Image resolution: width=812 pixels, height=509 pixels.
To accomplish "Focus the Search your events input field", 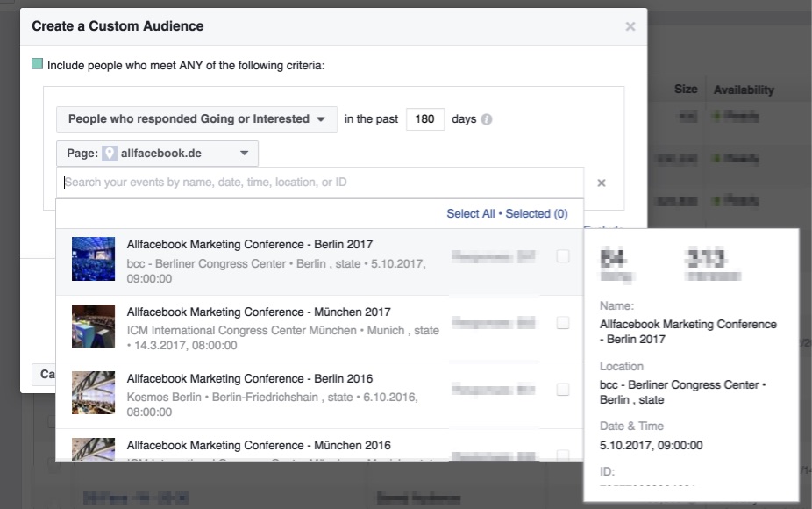I will (x=320, y=183).
